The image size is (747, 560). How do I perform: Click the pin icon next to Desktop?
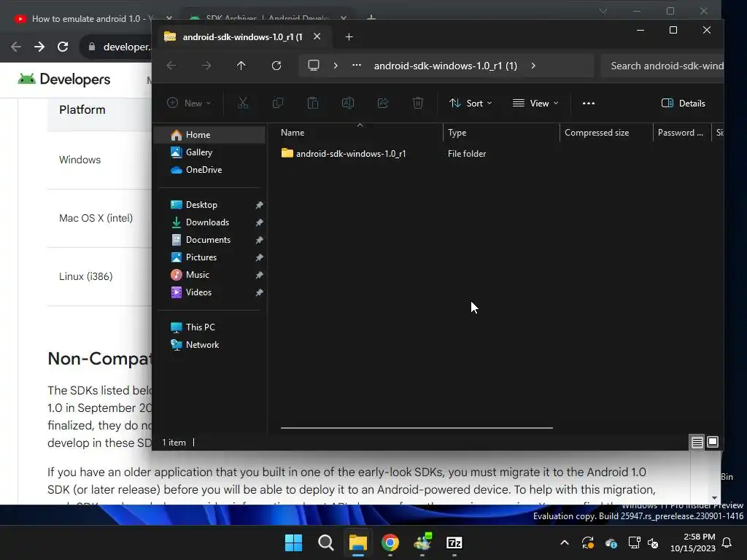(259, 205)
